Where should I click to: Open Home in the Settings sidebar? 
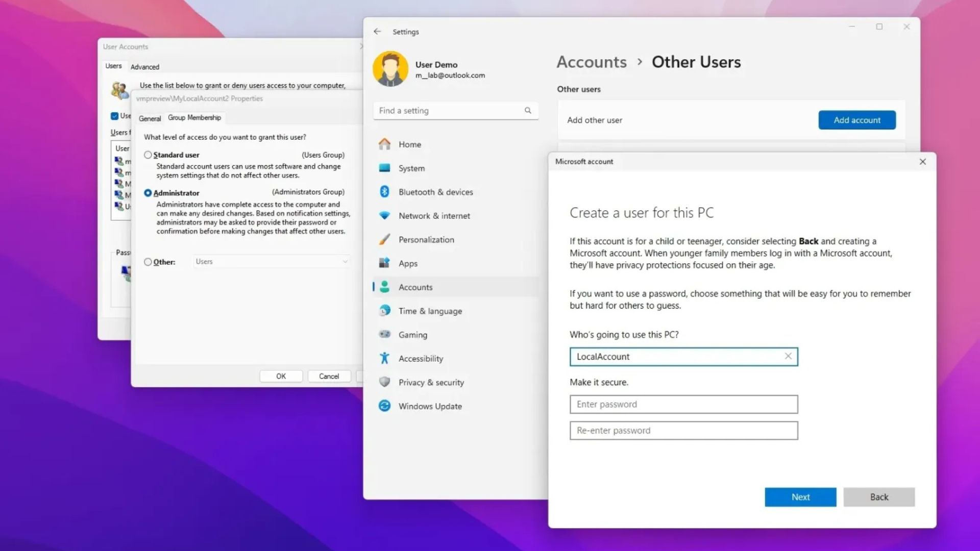point(409,144)
